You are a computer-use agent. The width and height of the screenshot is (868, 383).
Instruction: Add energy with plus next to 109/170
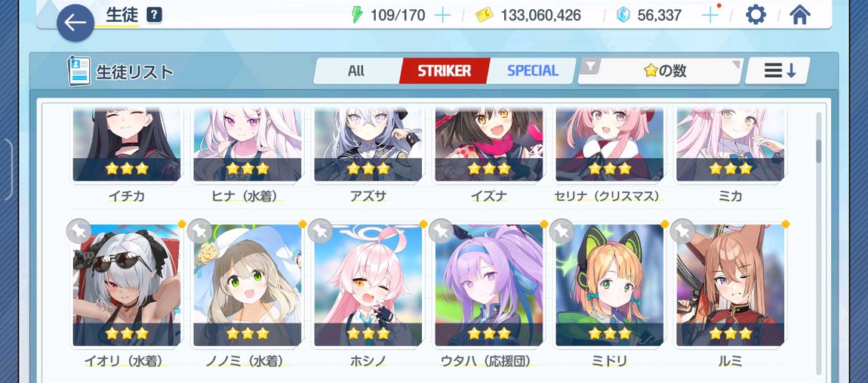pyautogui.click(x=442, y=15)
